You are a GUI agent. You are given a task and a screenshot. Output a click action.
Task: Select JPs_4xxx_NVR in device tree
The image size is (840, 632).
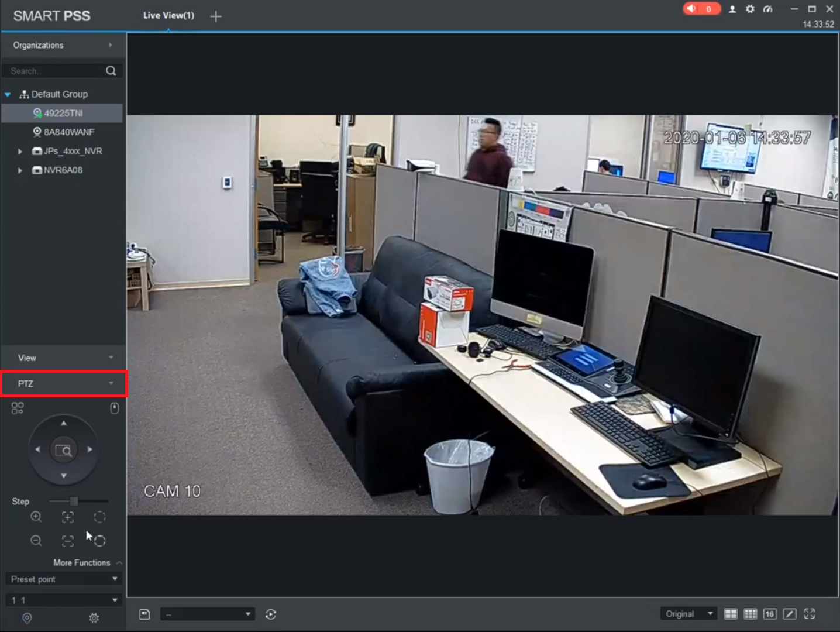(73, 152)
